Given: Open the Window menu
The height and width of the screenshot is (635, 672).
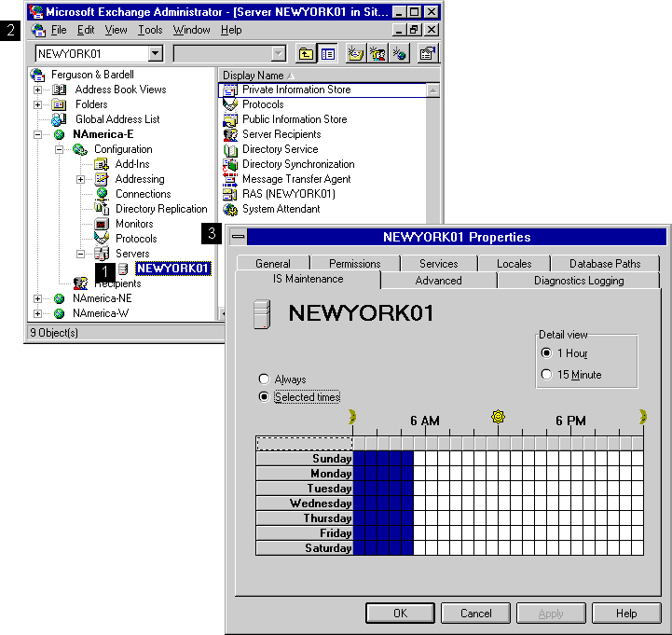Looking at the screenshot, I should [192, 30].
